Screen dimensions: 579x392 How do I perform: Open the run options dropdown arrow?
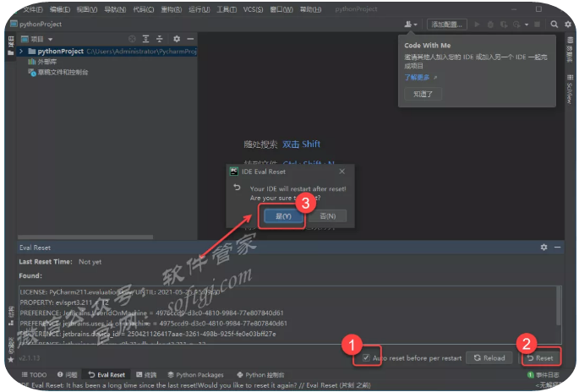click(x=527, y=24)
